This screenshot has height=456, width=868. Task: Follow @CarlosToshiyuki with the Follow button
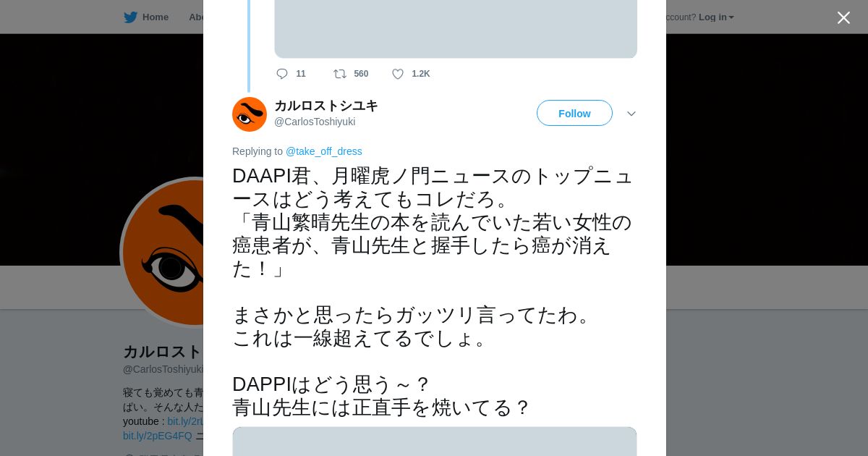click(x=574, y=113)
